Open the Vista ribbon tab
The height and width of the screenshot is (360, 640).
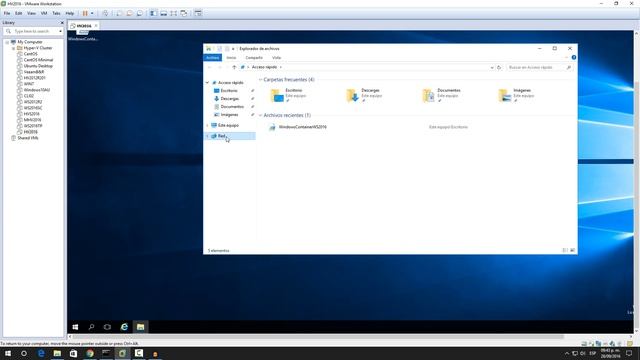pyautogui.click(x=276, y=58)
